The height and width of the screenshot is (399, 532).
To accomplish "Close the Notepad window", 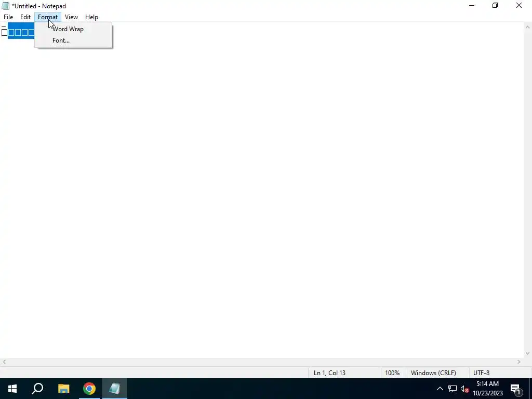I will pyautogui.click(x=519, y=6).
